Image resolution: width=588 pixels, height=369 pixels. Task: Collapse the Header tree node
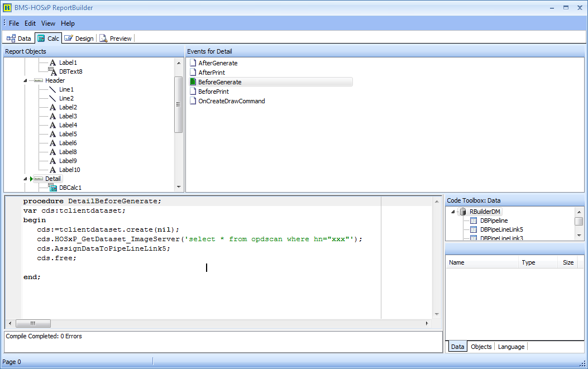point(25,80)
